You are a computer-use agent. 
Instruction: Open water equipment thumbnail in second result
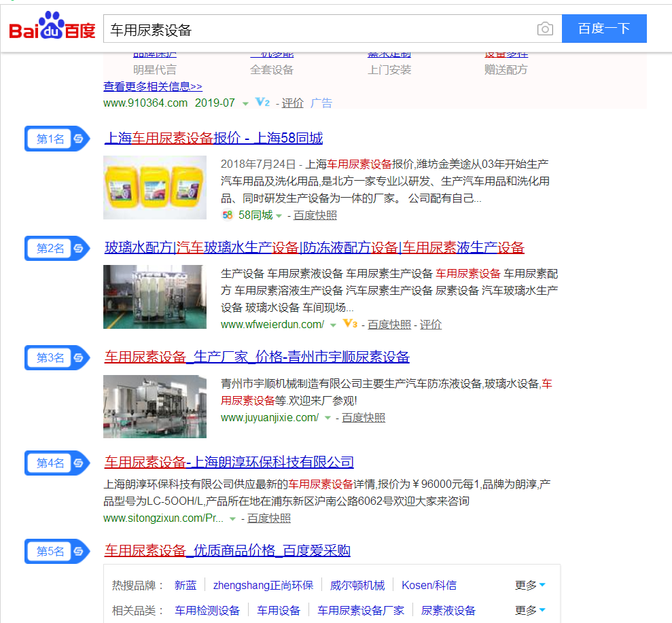(155, 297)
